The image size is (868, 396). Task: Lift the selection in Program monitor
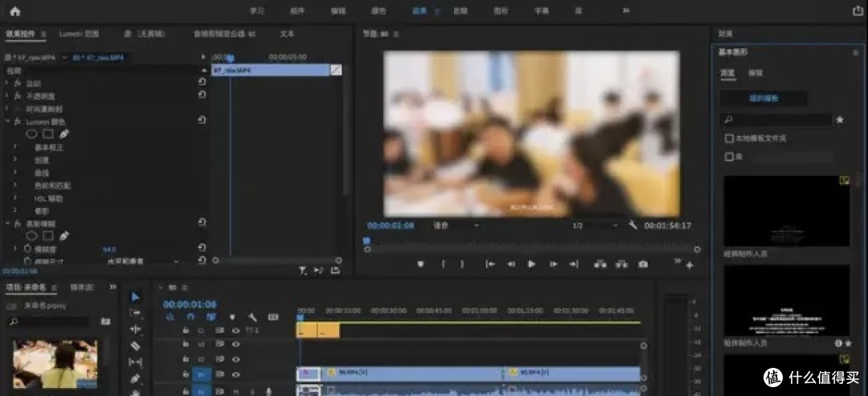pos(600,264)
